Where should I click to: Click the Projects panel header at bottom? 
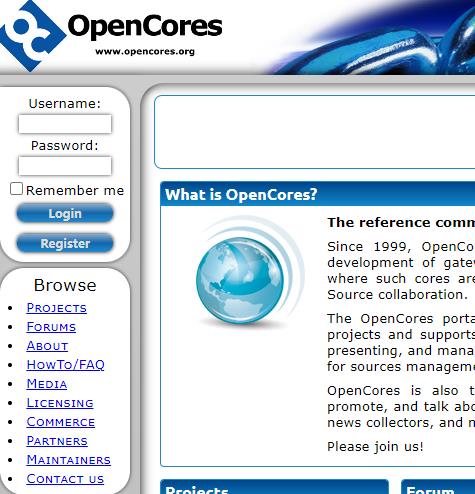[275, 487]
